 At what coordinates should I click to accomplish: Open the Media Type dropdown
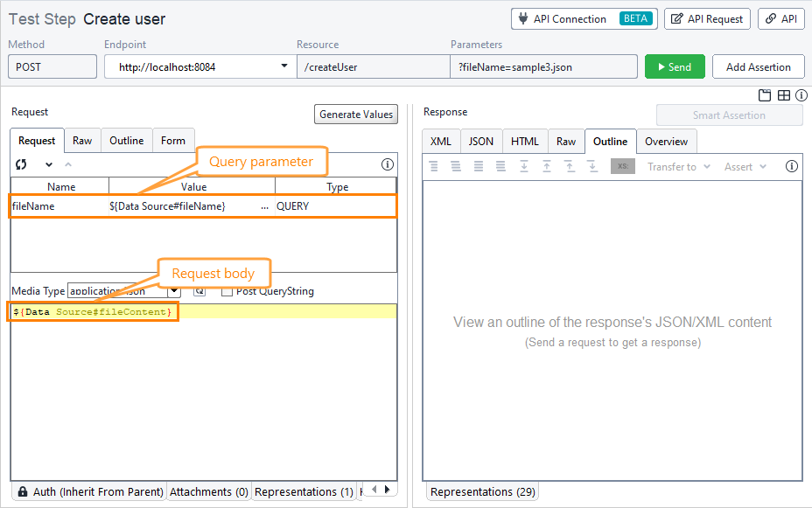172,290
